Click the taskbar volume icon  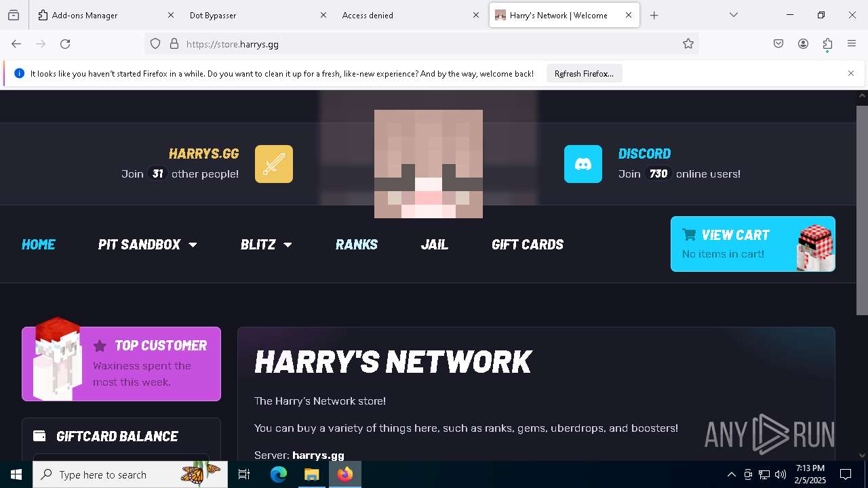[781, 474]
